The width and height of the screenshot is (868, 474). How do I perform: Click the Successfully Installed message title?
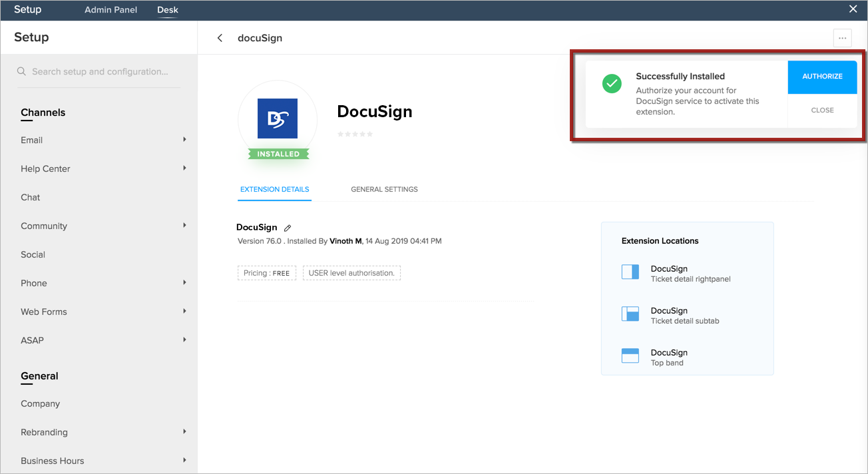point(680,77)
